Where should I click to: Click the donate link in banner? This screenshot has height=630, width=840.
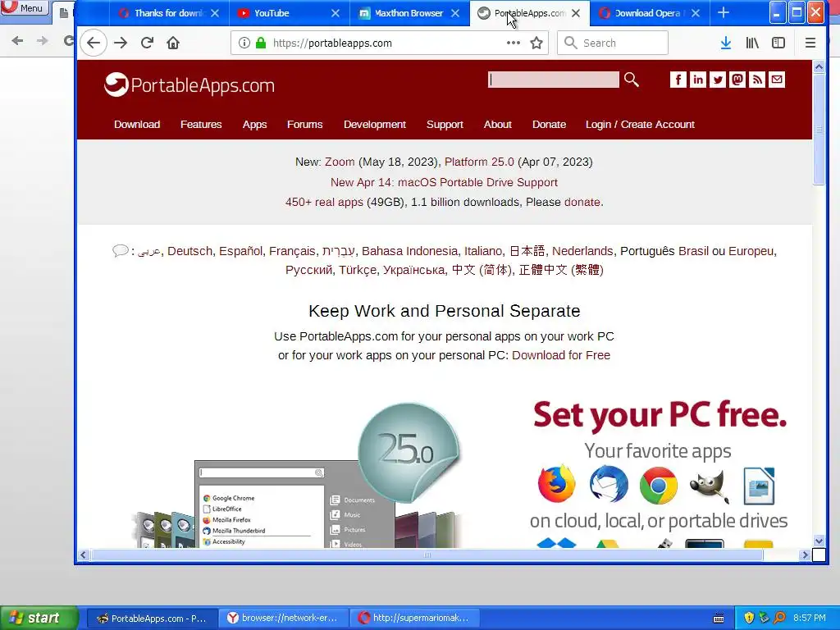582,202
